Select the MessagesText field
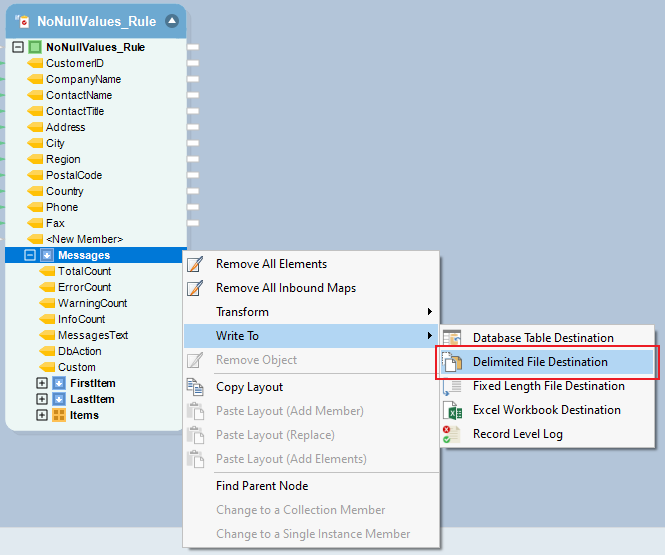Screen dimensions: 665x555 pyautogui.click(x=93, y=335)
